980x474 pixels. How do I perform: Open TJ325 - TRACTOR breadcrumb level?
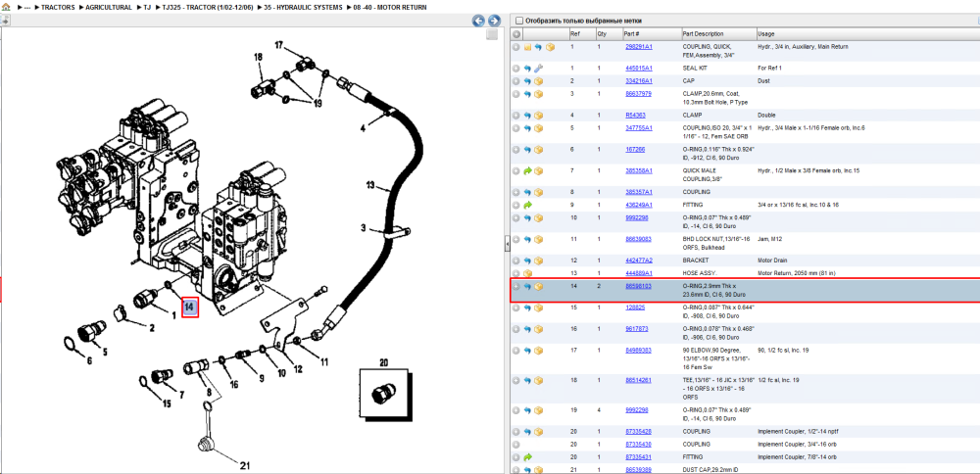[x=206, y=8]
